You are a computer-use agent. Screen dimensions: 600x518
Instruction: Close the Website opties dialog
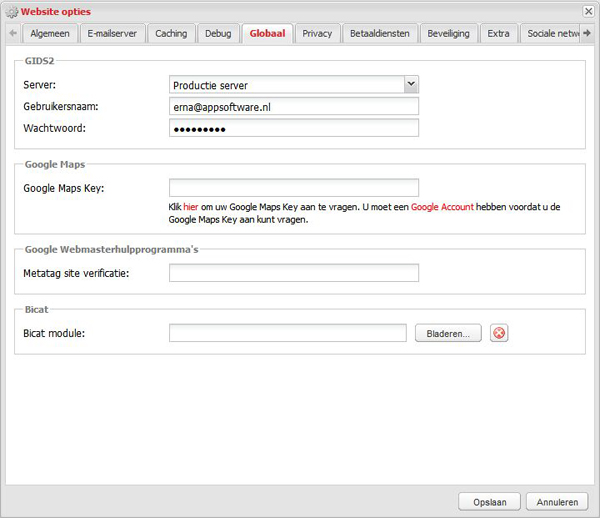tap(589, 11)
